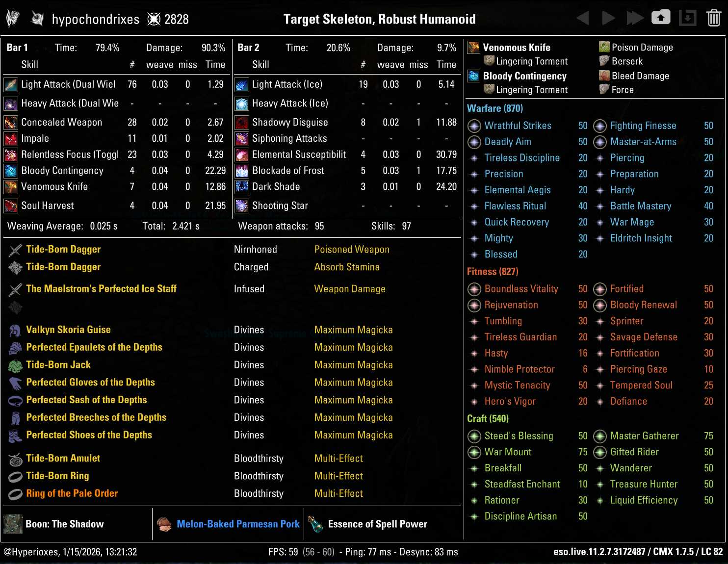This screenshot has width=728, height=564.
Task: Delete the fight using the trash can
Action: pos(713,19)
